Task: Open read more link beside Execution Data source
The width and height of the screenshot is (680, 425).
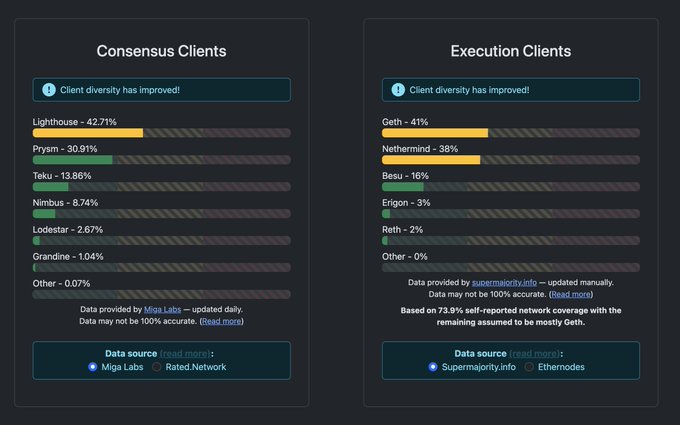Action: point(535,353)
